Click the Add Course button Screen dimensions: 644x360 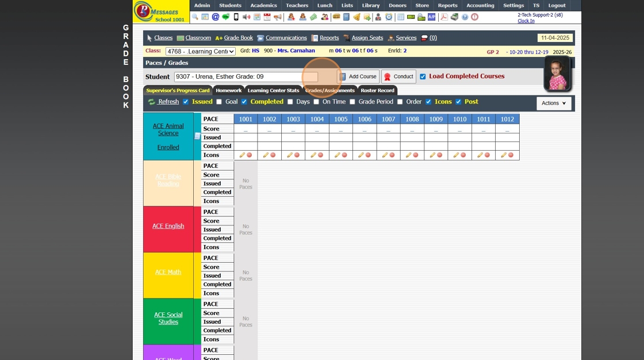coord(358,76)
